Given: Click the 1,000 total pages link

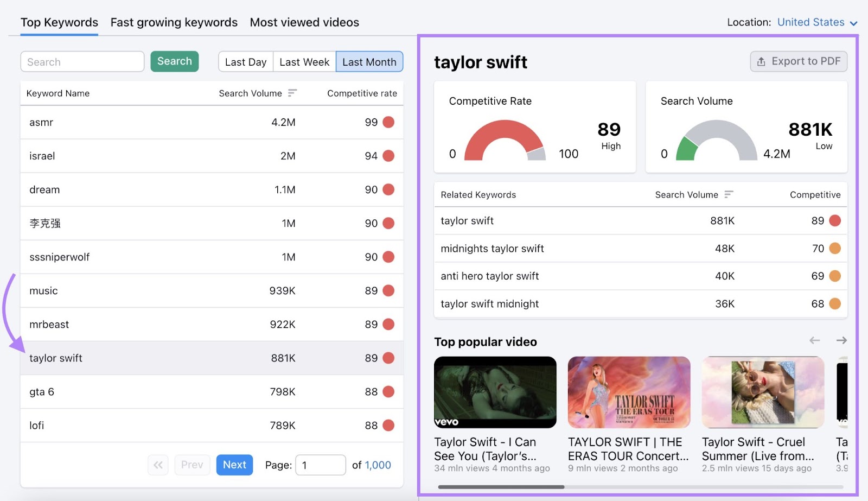Looking at the screenshot, I should (378, 465).
